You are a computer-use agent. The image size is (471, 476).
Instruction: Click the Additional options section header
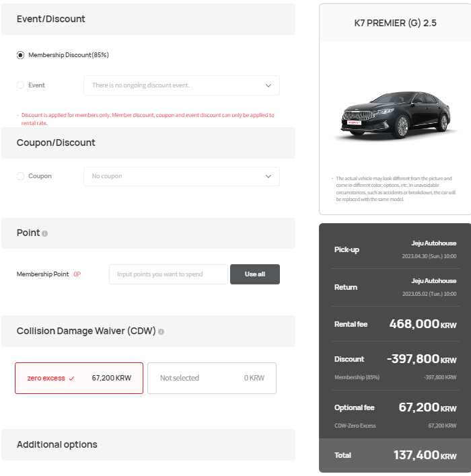pos(148,444)
